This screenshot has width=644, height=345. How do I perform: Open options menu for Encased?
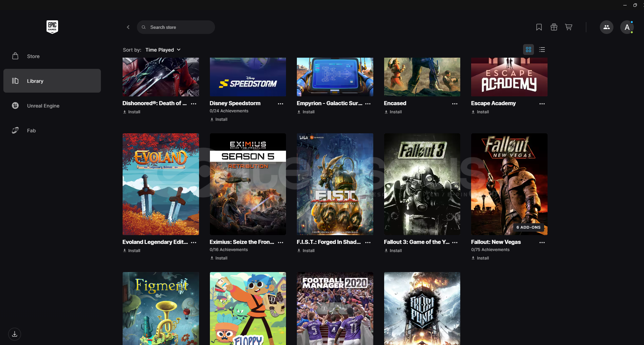click(x=455, y=104)
